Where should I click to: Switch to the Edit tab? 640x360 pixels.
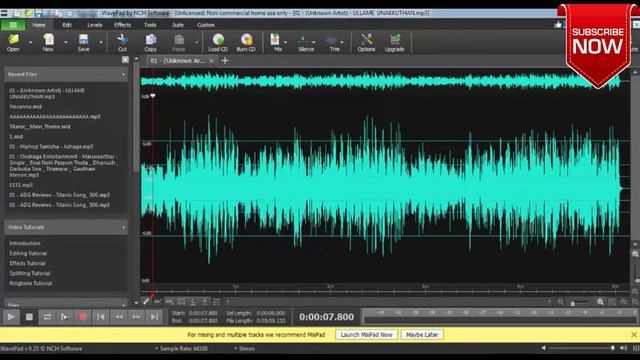point(67,25)
